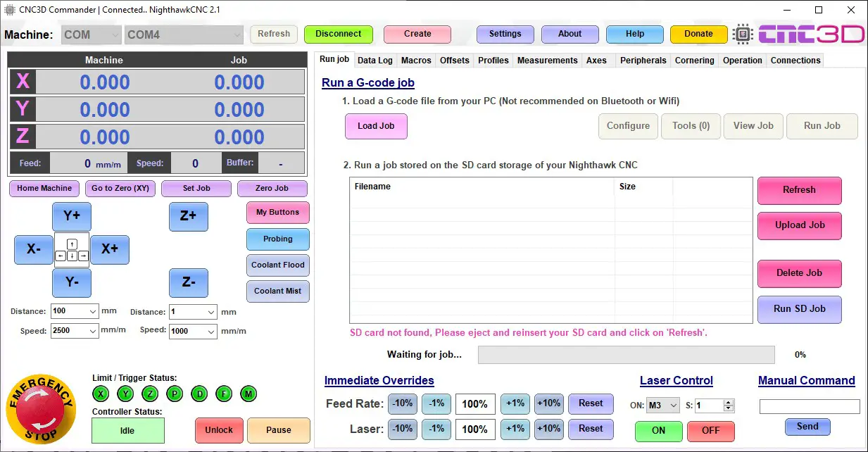Open the XY jog Distance dropdown showing 100
The width and height of the screenshot is (868, 452).
coord(74,311)
